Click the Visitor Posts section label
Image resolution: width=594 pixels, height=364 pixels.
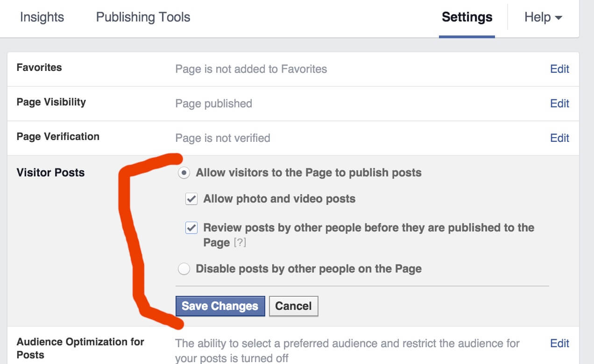(50, 173)
